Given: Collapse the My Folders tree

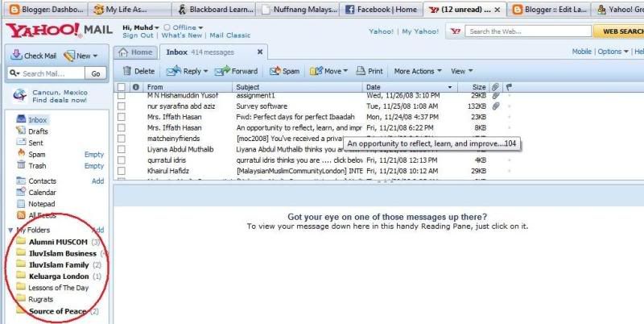Looking at the screenshot, I should point(10,231).
